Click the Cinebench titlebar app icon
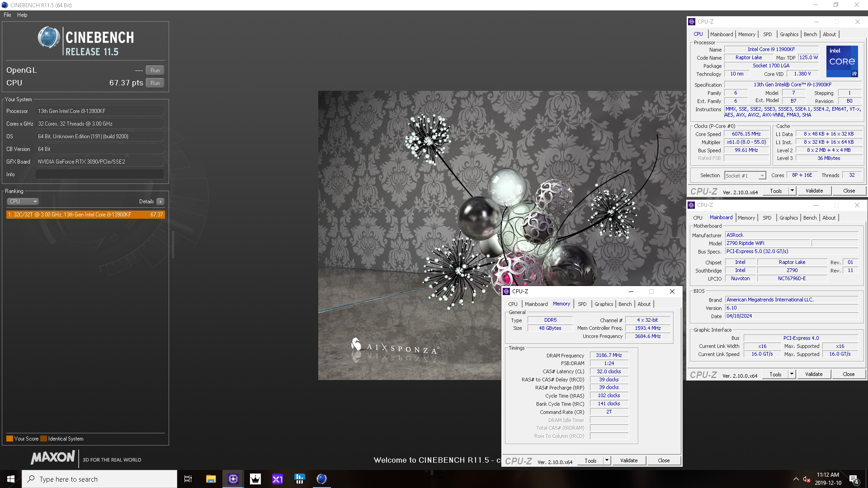Screen dimensions: 868x488 [x=5, y=5]
